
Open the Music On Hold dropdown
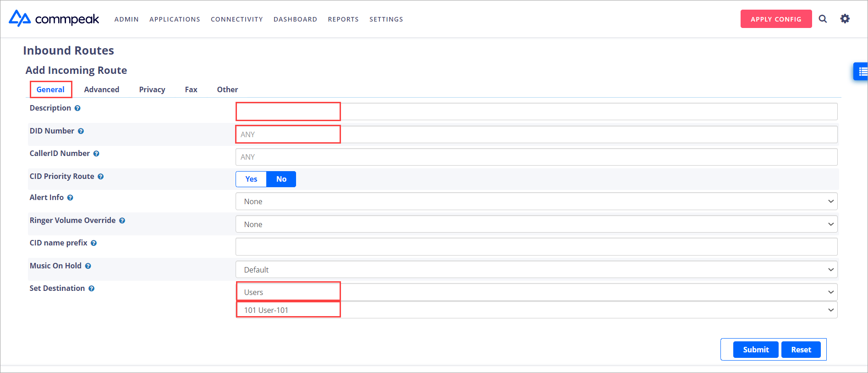click(x=536, y=270)
